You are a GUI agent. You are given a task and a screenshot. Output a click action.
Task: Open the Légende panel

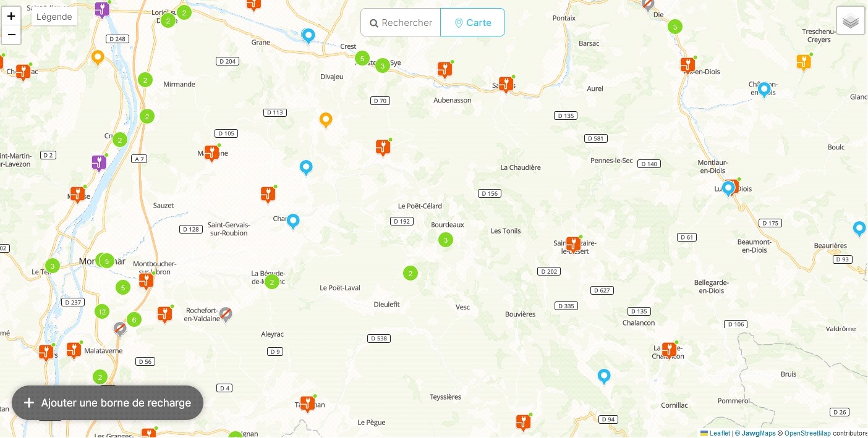[54, 17]
